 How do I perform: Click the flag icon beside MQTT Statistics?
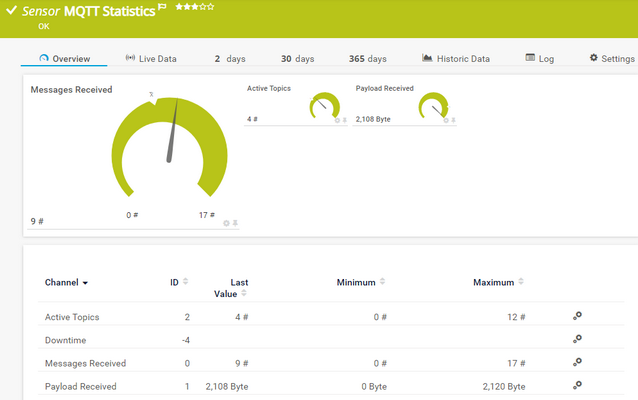click(x=163, y=8)
